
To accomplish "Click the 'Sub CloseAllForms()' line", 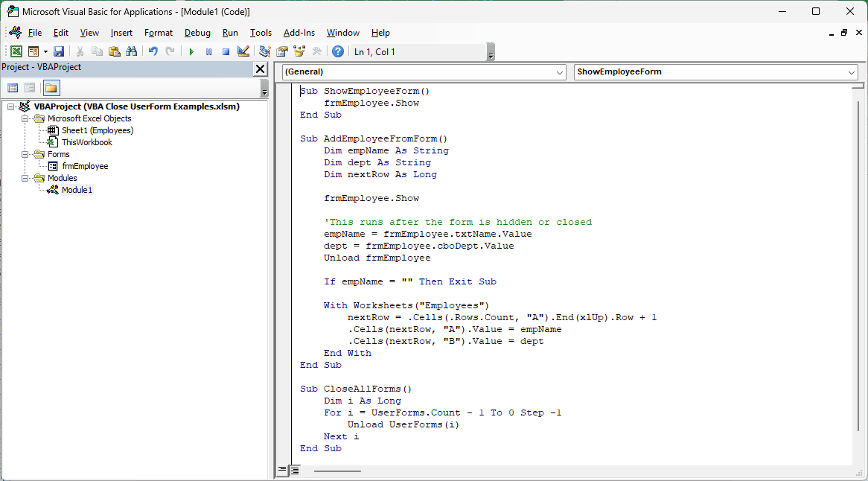I will (x=356, y=389).
